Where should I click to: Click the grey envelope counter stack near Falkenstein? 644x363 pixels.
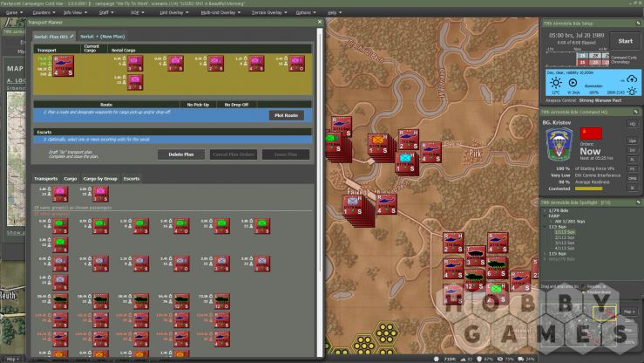tap(353, 206)
